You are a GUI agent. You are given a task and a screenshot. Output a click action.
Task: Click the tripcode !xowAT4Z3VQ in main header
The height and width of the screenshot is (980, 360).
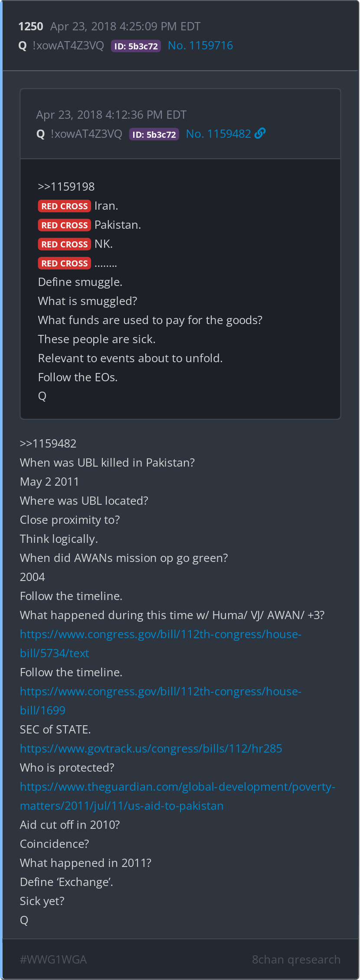(68, 45)
